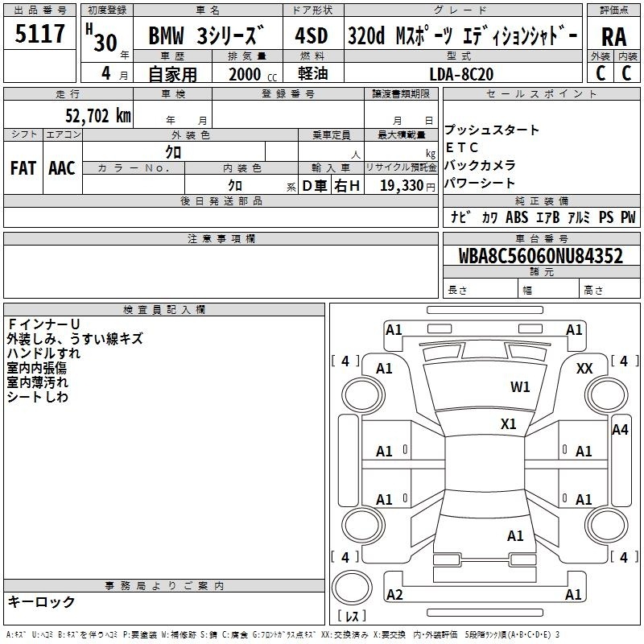
Task: Click the FAT shift type cell
Action: (x=23, y=167)
